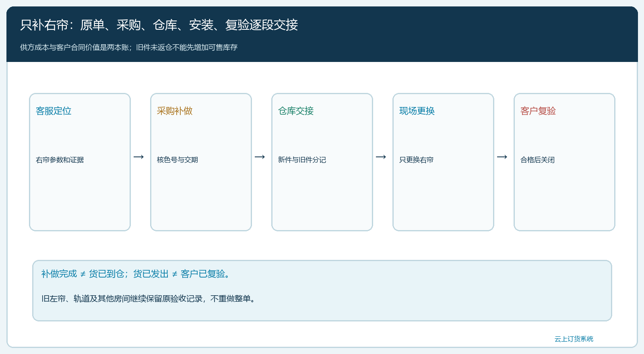Click the 合格后关闭 description text

pyautogui.click(x=537, y=160)
